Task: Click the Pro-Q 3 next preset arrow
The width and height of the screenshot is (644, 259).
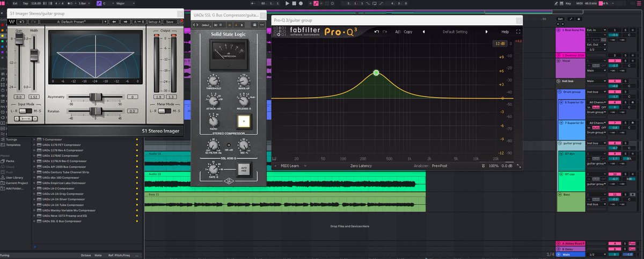Action: coord(487,32)
